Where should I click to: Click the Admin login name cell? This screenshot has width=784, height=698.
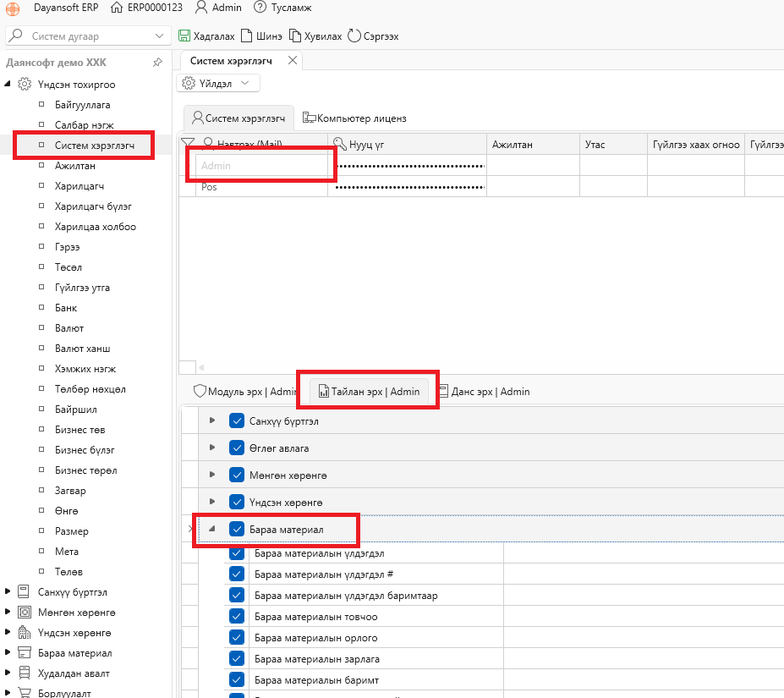[x=261, y=166]
